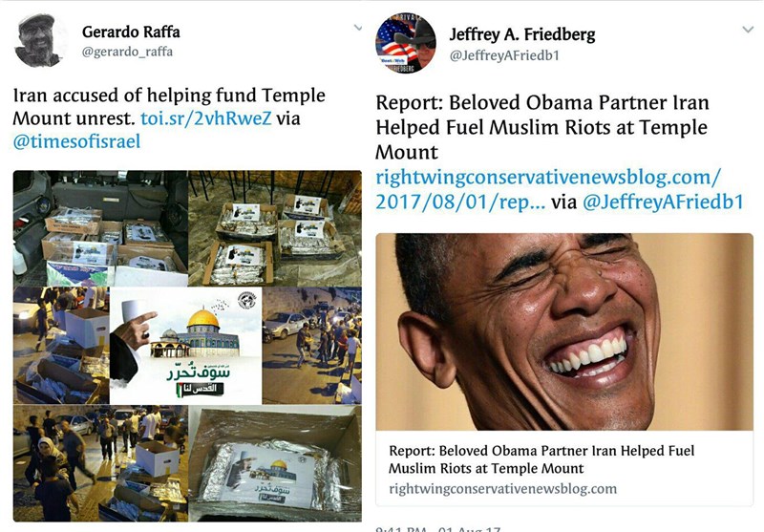The image size is (764, 532).
Task: View the foil-wrapped meal box photo
Action: click(275, 463)
